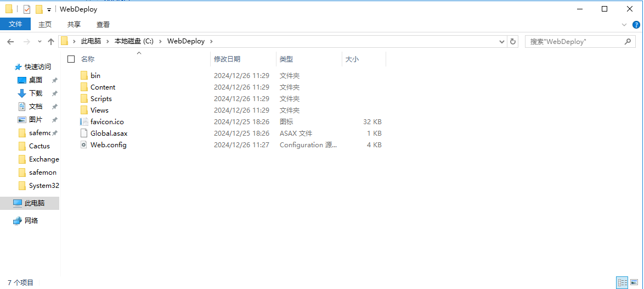Refresh the WebDeploy folder view
The image size is (644, 289).
pyautogui.click(x=513, y=42)
